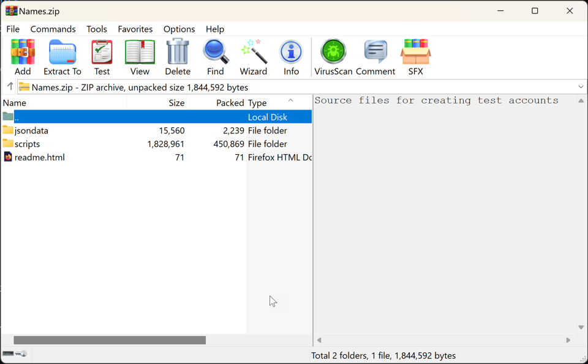Viewport: 588px width, 364px height.
Task: Click the 'Local Disk' type cell
Action: pyautogui.click(x=268, y=117)
